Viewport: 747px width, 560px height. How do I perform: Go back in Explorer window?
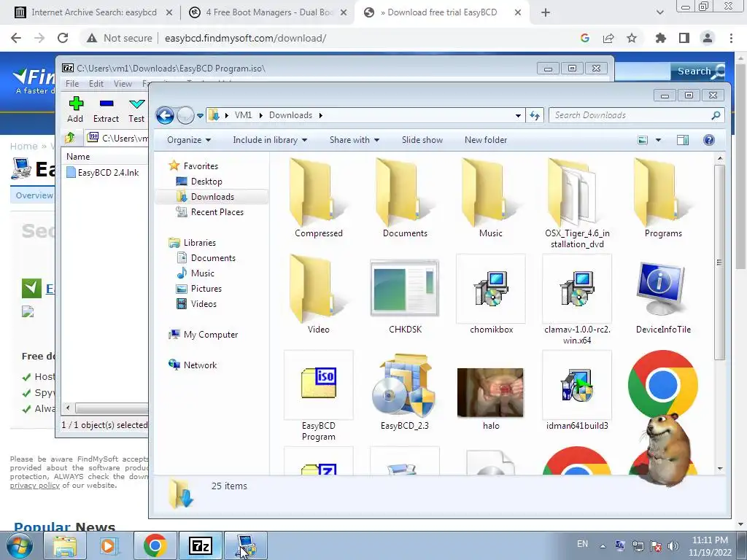click(165, 115)
